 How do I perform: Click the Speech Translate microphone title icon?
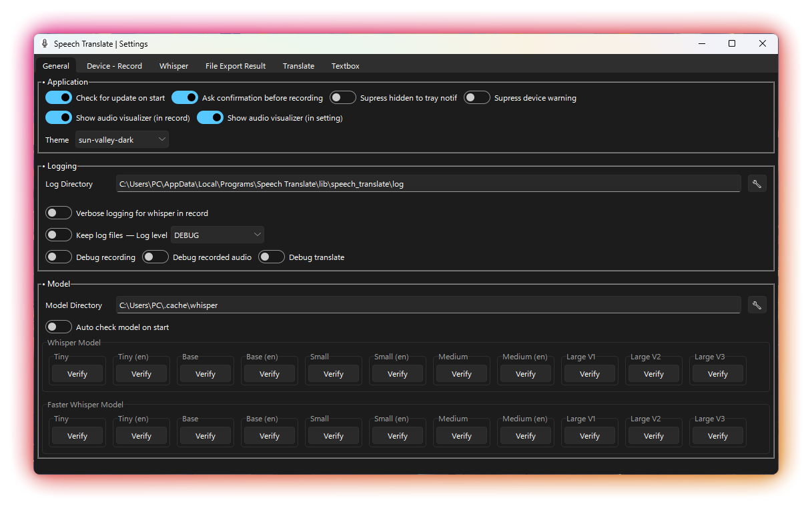pos(45,43)
